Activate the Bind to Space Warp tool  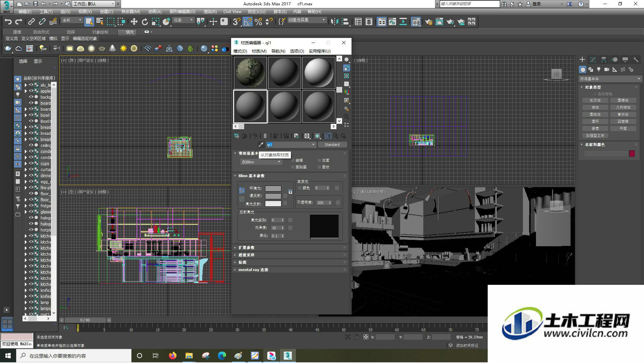tap(53, 22)
